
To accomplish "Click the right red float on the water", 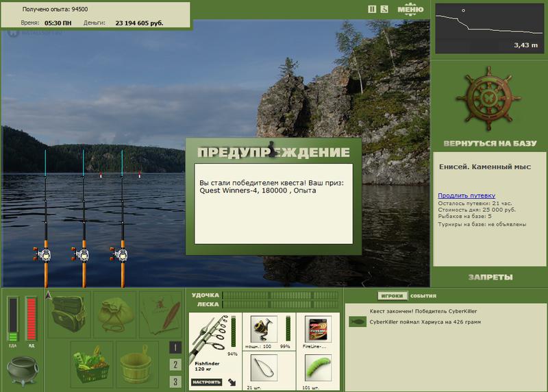I will point(140,175).
